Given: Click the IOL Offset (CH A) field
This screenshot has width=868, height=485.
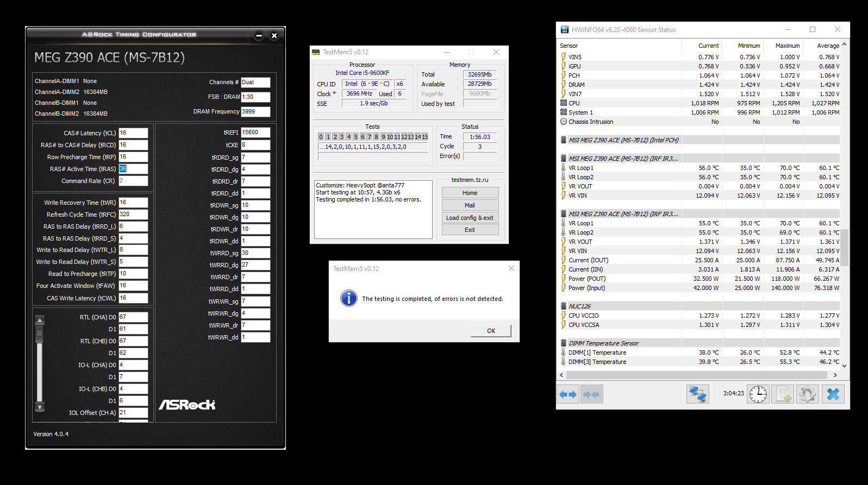Looking at the screenshot, I should pos(133,413).
